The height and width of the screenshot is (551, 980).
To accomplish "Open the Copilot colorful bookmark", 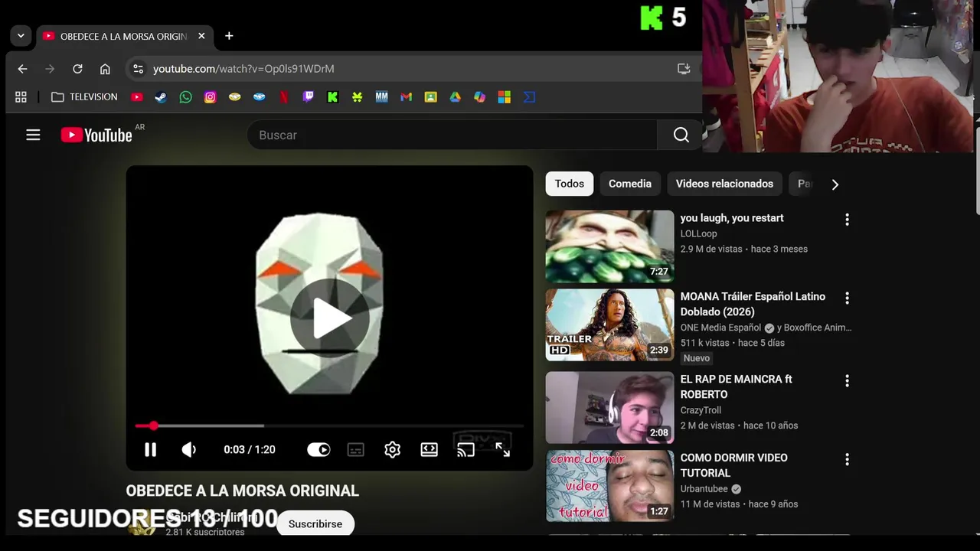I will pos(479,97).
